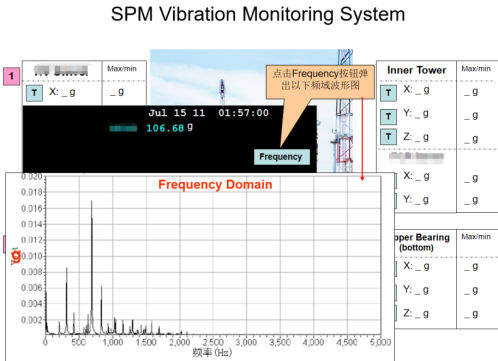Click the frequency axis label 频率 (Hz)
The image size is (498, 361).
212,352
